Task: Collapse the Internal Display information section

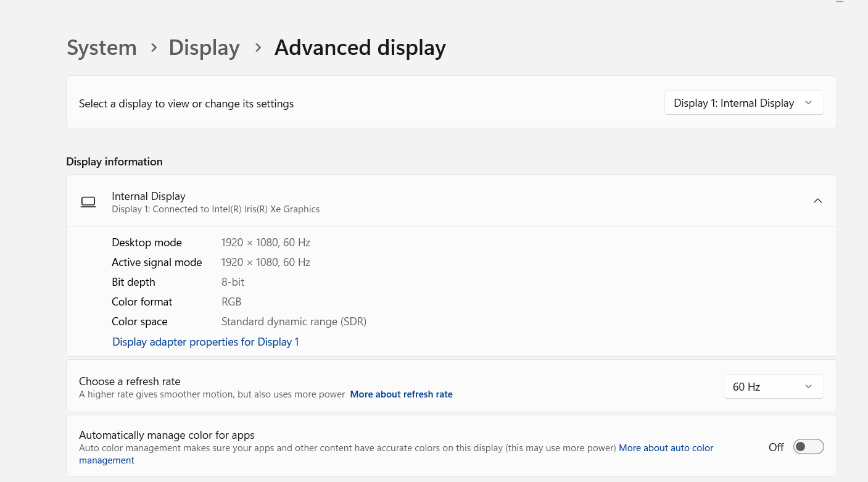Action: pyautogui.click(x=817, y=201)
